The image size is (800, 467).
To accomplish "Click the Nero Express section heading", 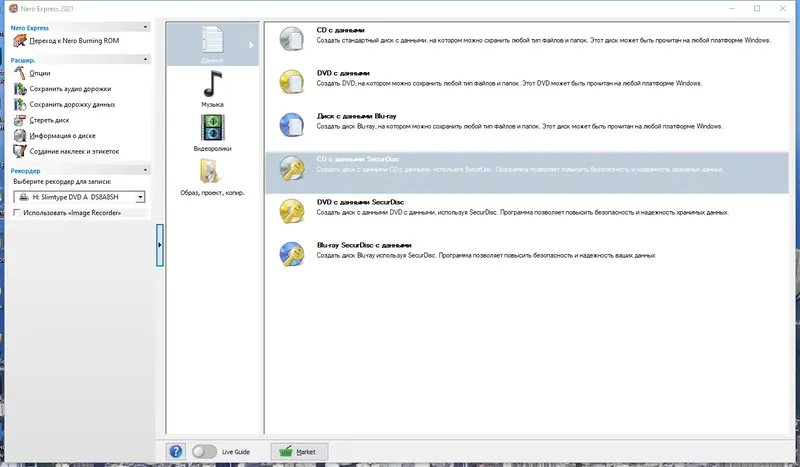I will pos(30,28).
